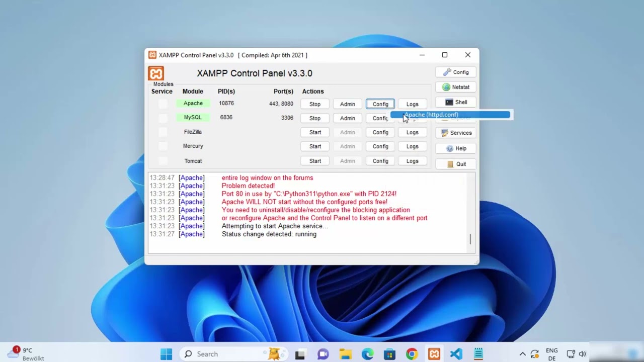
Task: Click the XAMPP icon in the title bar
Action: [x=152, y=55]
